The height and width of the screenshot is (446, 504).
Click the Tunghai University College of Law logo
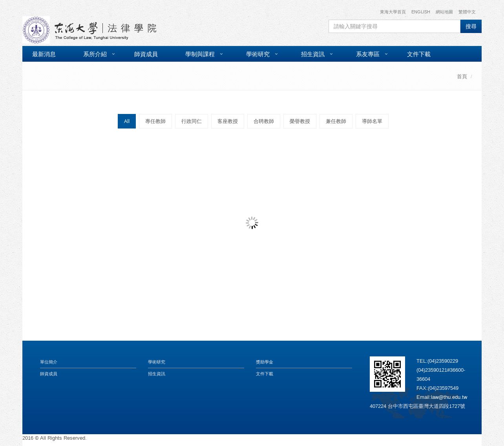pos(89,30)
